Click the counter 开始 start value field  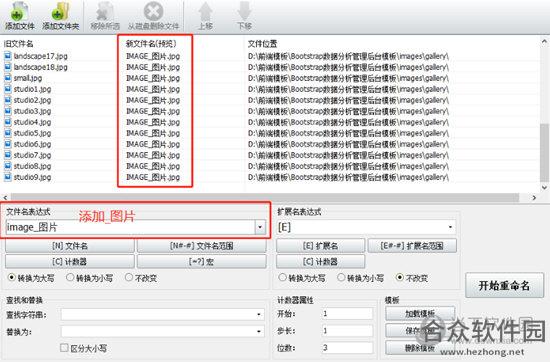pyautogui.click(x=347, y=313)
